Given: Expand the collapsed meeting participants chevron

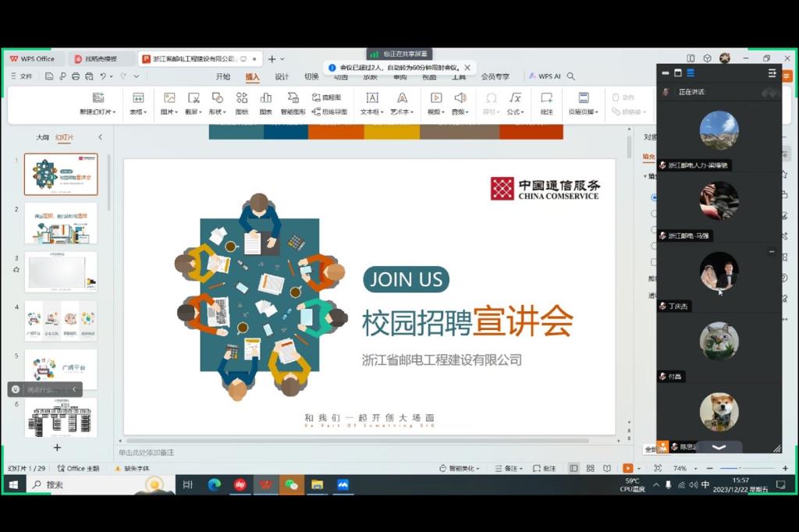Looking at the screenshot, I should click(x=719, y=447).
